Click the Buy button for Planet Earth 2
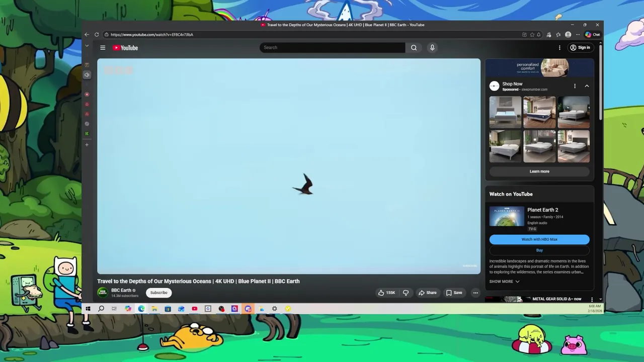644x362 pixels. (539, 250)
